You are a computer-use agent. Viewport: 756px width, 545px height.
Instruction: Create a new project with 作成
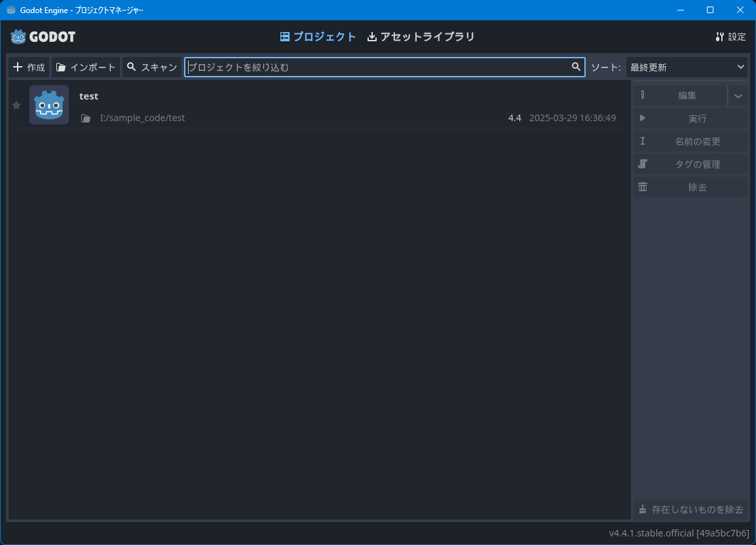29,67
